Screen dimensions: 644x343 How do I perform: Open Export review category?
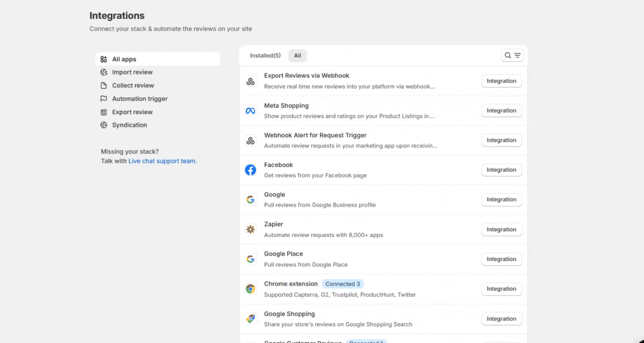pos(132,112)
